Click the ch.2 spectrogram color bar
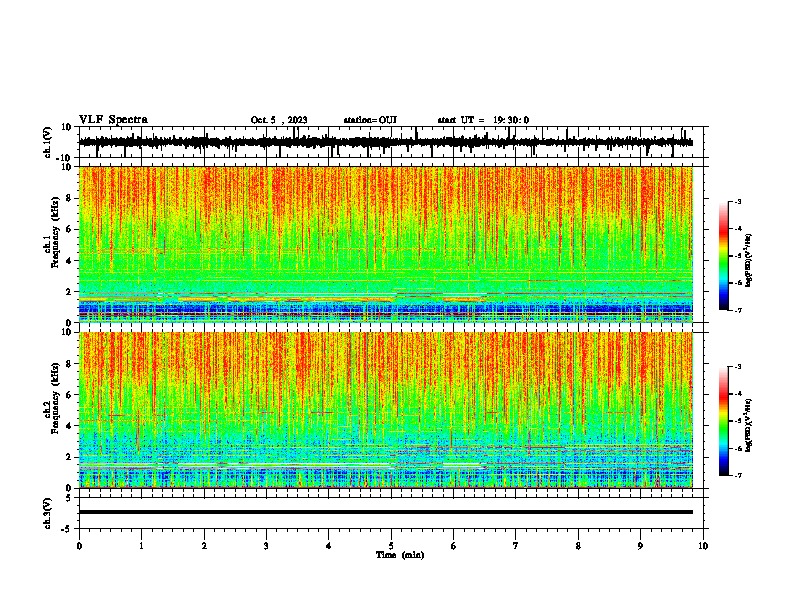The height and width of the screenshot is (612, 792). (723, 421)
